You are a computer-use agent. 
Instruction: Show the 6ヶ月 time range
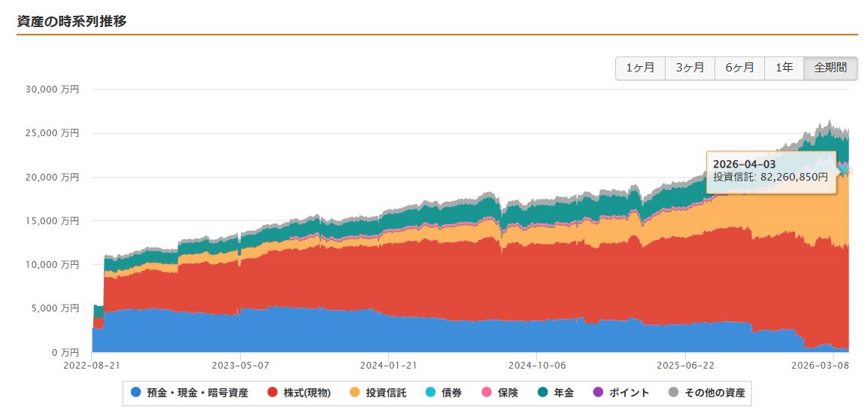click(x=739, y=68)
